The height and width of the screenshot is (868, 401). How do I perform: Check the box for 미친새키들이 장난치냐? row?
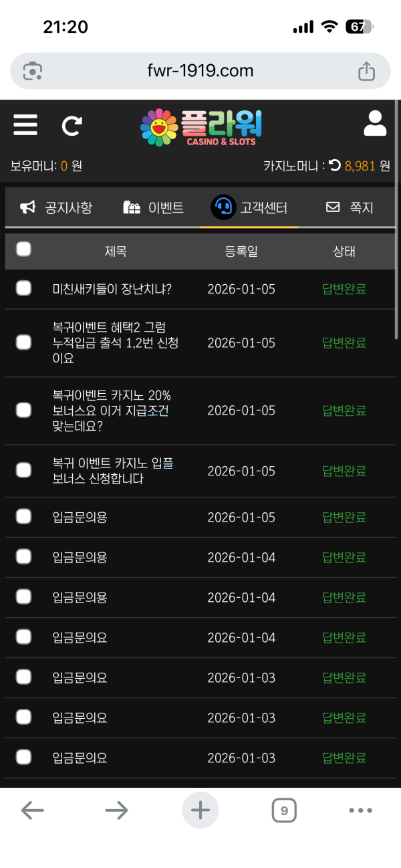pos(23,288)
